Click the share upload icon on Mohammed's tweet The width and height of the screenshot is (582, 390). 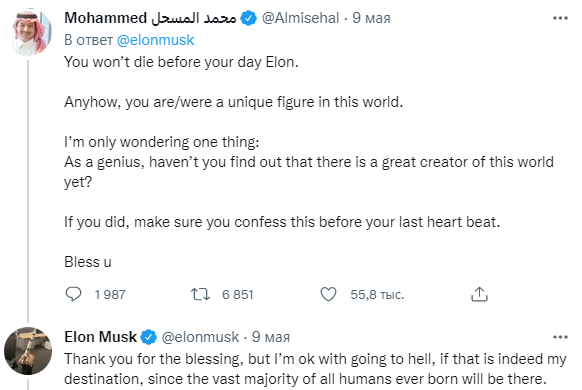(x=479, y=294)
